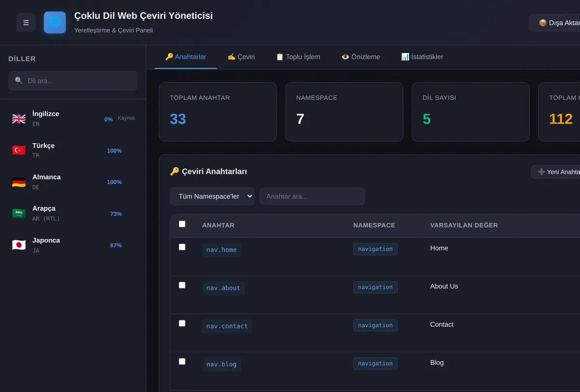Click the nav.contact key
Image resolution: width=580 pixels, height=392 pixels.
point(227,326)
